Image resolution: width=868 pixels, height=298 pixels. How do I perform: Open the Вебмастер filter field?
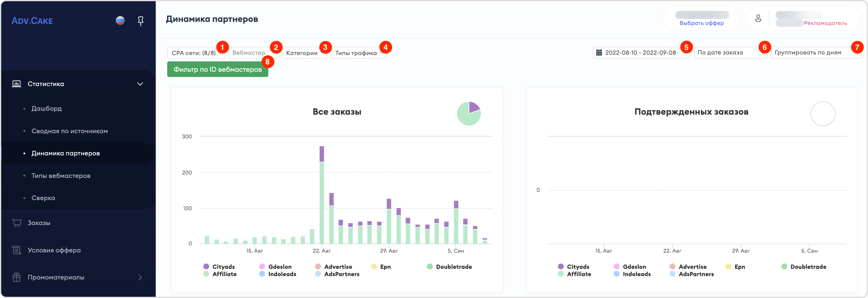[253, 53]
